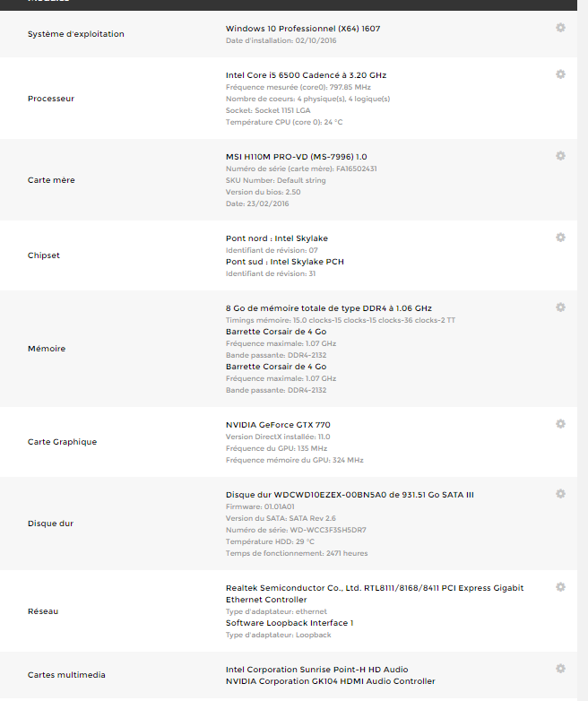The width and height of the screenshot is (588, 701).
Task: Click gear icon next to Carte Graphique
Action: coord(560,424)
